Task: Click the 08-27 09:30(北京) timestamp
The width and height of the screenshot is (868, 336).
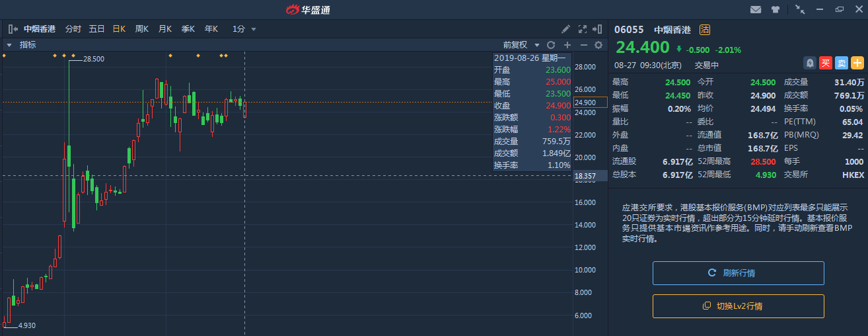Action: [x=647, y=65]
